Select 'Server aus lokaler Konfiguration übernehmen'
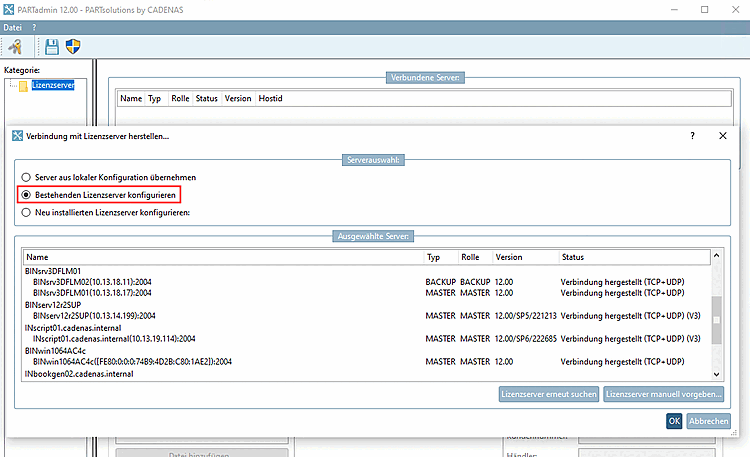 (109, 177)
